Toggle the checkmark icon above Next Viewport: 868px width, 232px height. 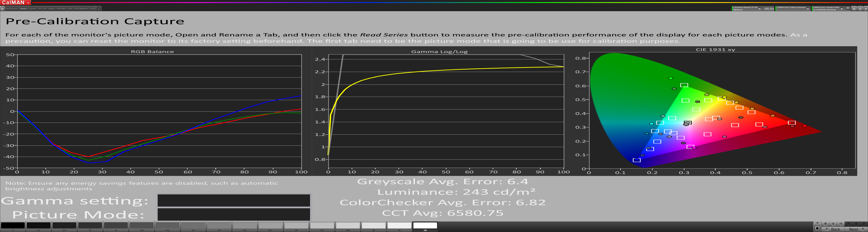tap(864, 224)
